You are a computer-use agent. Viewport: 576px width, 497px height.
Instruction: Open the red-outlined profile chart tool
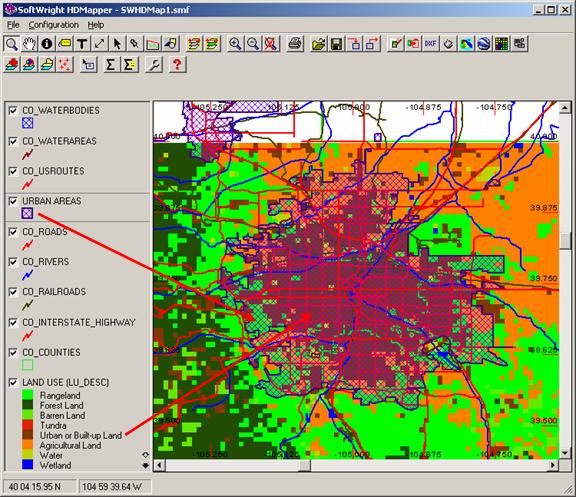(152, 44)
